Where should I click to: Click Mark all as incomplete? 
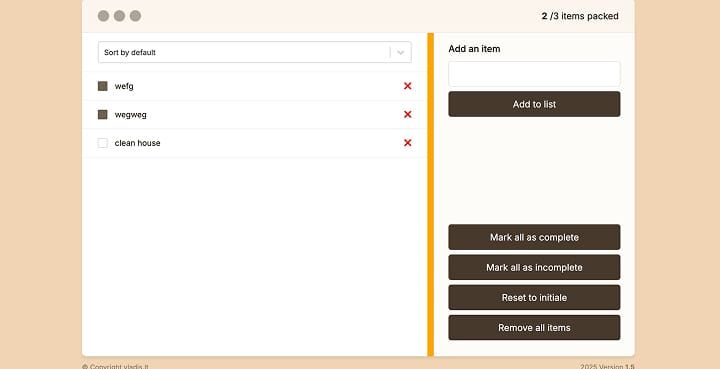coord(534,267)
